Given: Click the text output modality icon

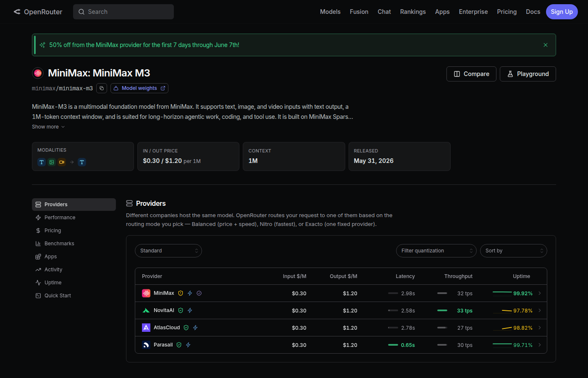Looking at the screenshot, I should pos(82,162).
